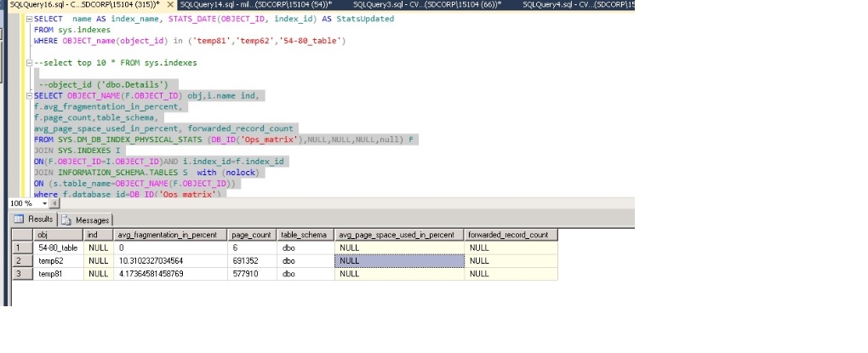
Task: Select result row 1 by its row header
Action: click(23, 248)
